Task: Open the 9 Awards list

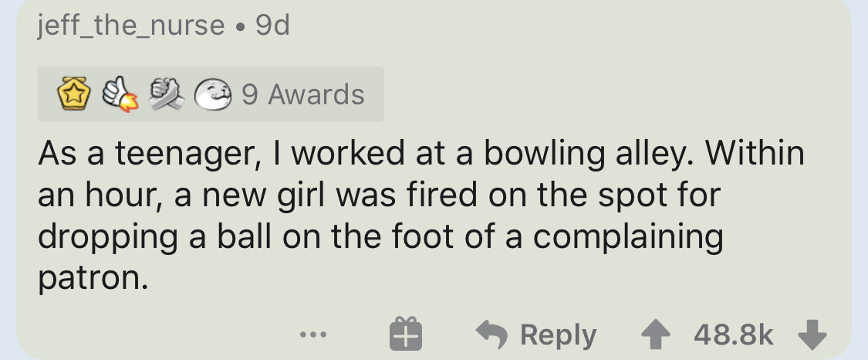Action: click(302, 94)
